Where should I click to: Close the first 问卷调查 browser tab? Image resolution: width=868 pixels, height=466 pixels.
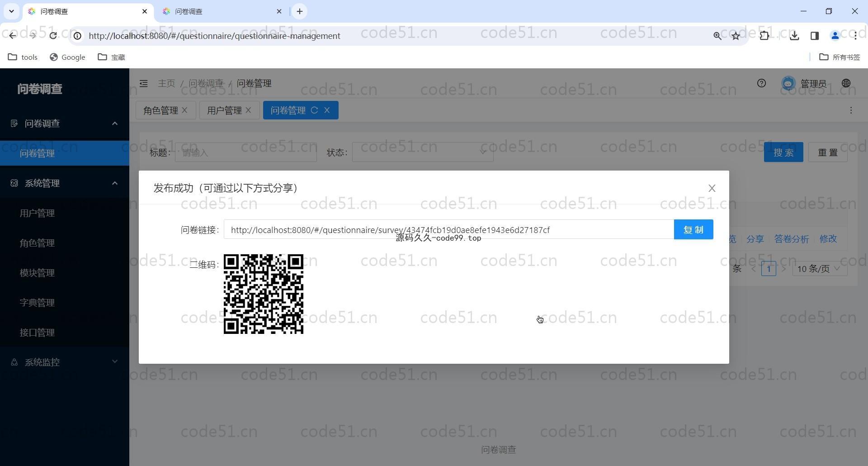tap(145, 11)
